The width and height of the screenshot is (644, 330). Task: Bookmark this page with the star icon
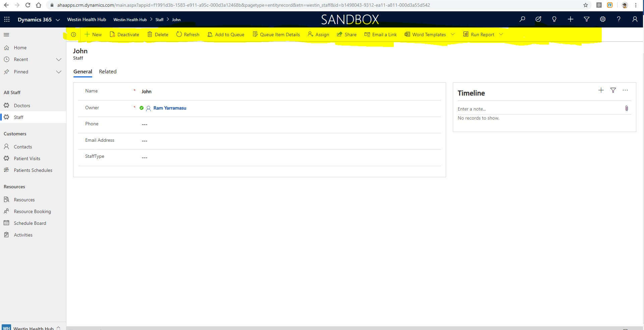tap(586, 5)
